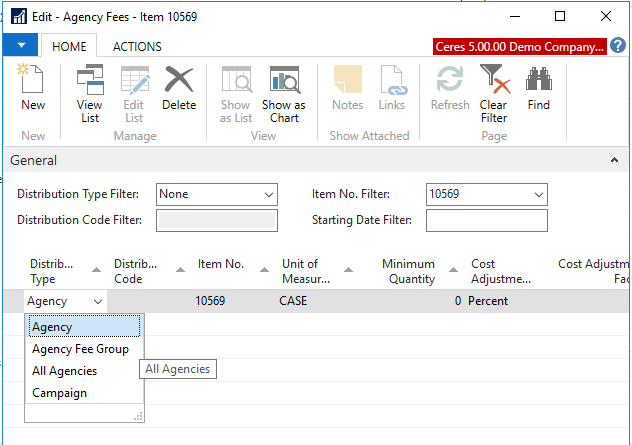Click the Find binoculars icon
This screenshot has height=445, width=632.
539,88
